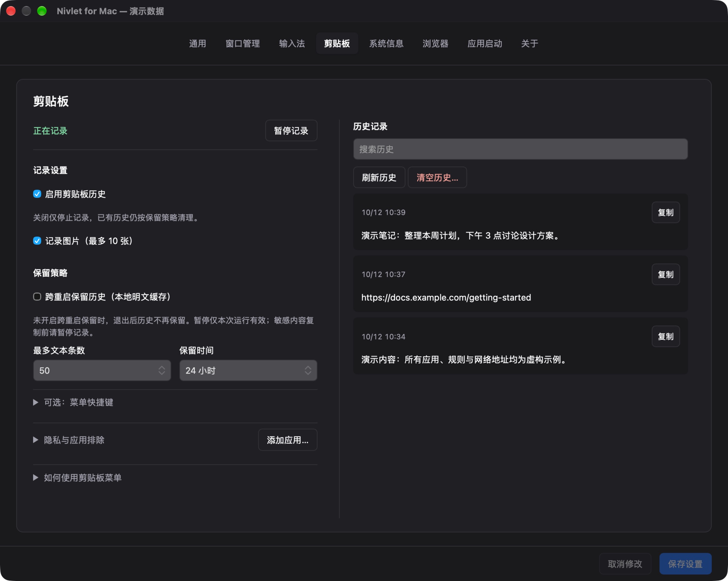Open the 最多文本条数 dropdown showing 50
This screenshot has height=581, width=728.
click(x=102, y=371)
